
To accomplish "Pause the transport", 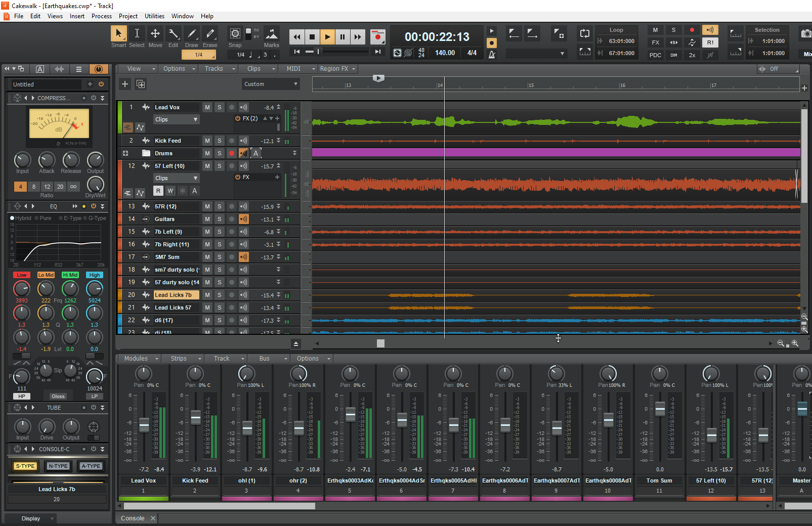I will (x=343, y=36).
